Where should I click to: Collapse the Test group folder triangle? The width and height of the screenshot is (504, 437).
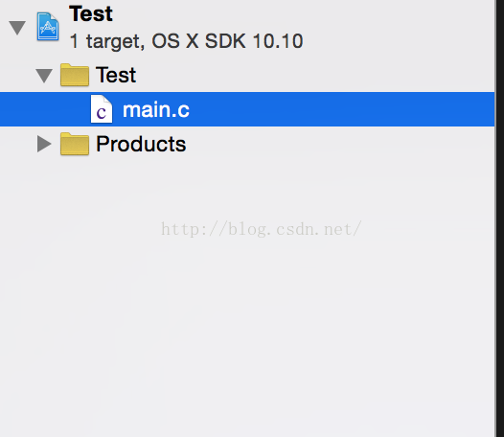pyautogui.click(x=44, y=76)
